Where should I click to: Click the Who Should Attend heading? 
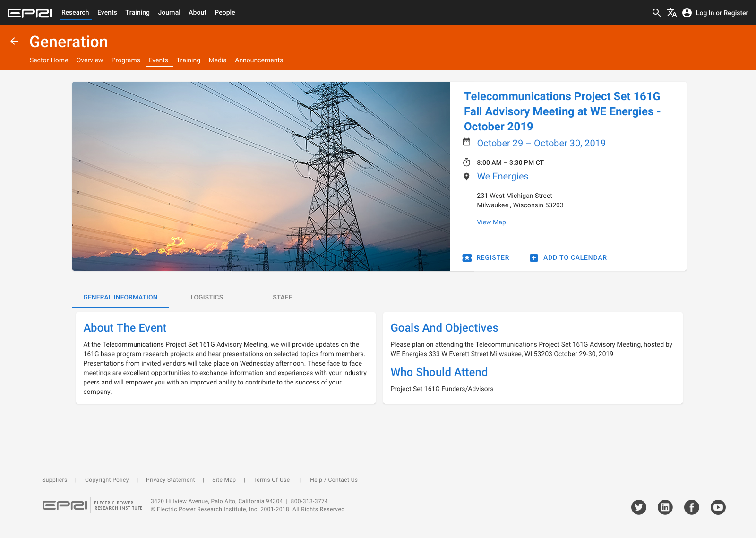[439, 373]
